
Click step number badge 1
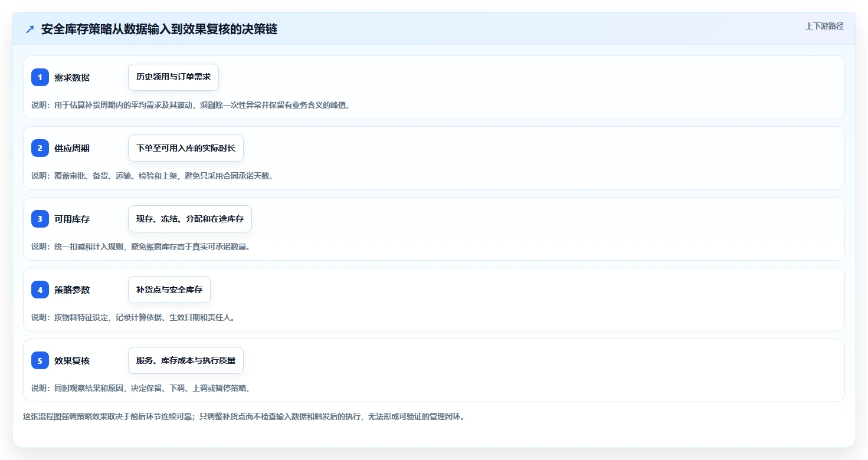pyautogui.click(x=40, y=77)
